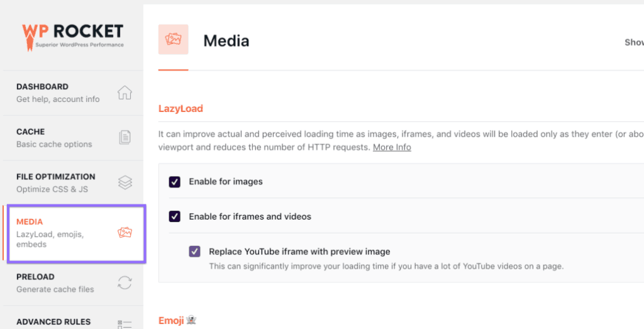
Task: Click the 'Enable for images' label
Action: click(x=226, y=182)
